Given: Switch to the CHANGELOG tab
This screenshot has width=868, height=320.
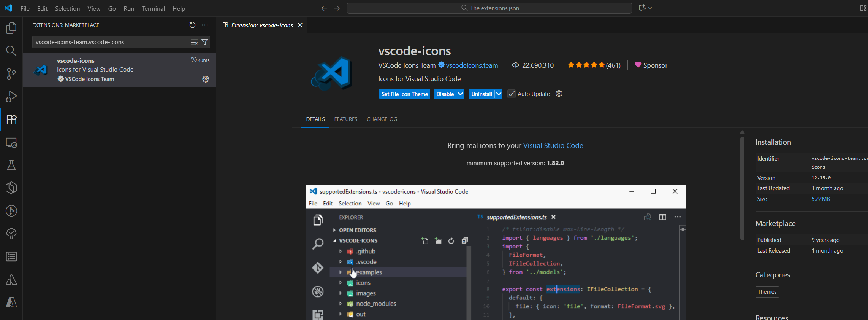Looking at the screenshot, I should pyautogui.click(x=382, y=119).
